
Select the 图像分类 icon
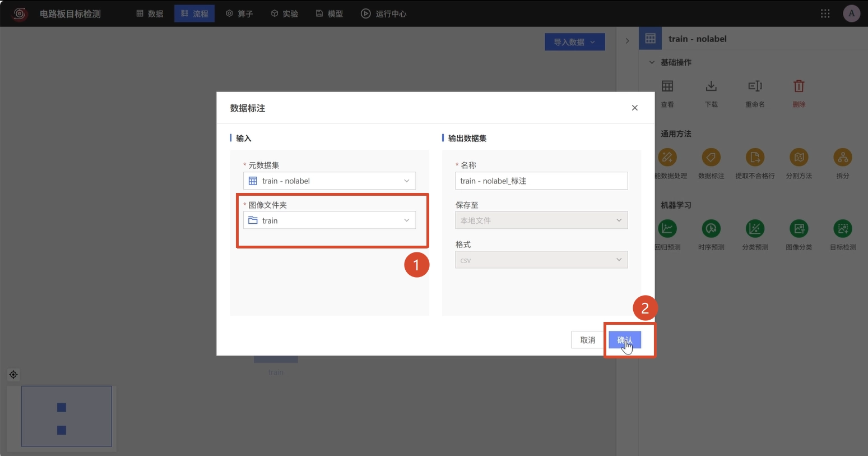[799, 229]
